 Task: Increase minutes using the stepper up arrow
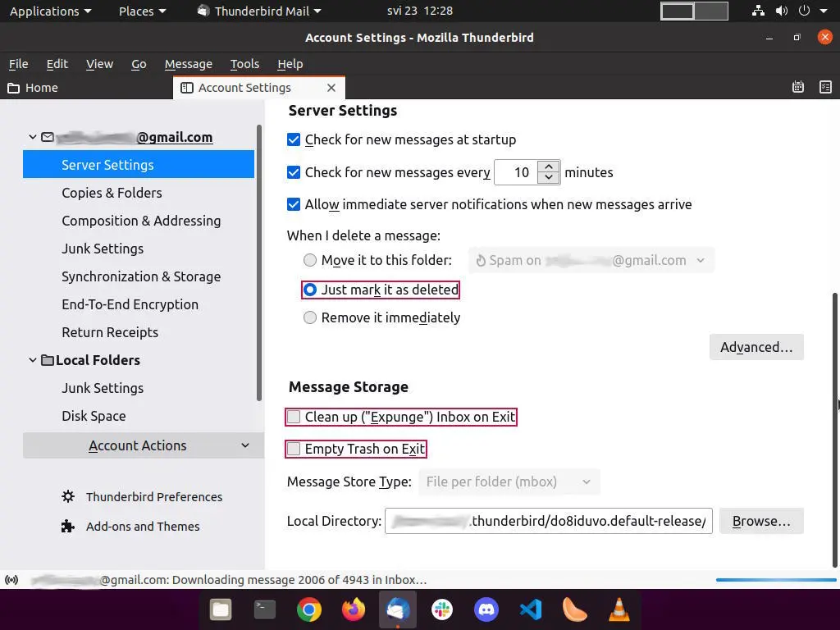click(x=548, y=167)
